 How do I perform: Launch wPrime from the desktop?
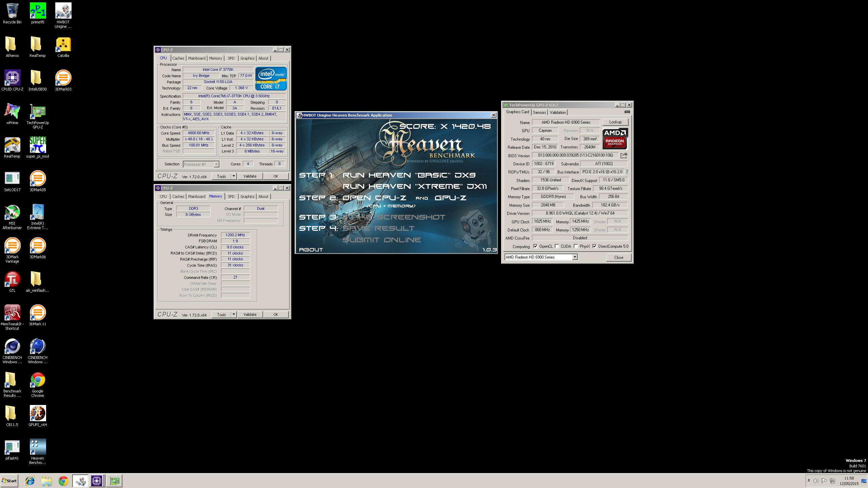(x=12, y=114)
